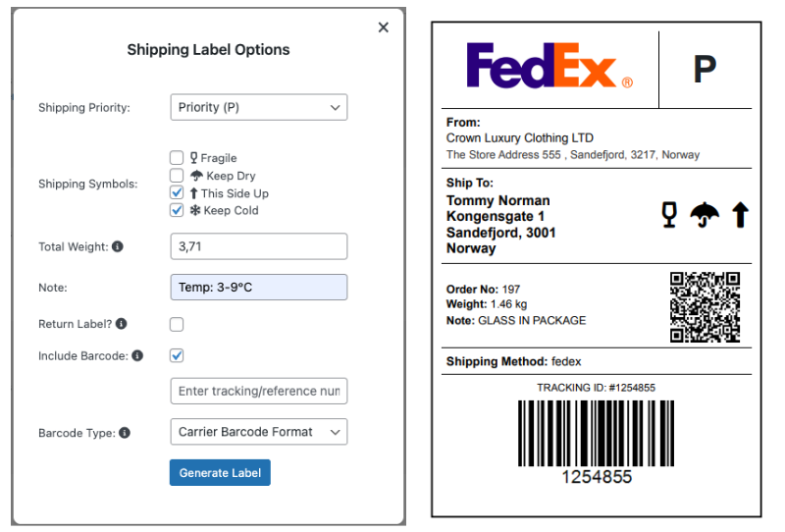Focus the Note text field
Image resolution: width=785 pixels, height=532 pixels.
pyautogui.click(x=258, y=287)
